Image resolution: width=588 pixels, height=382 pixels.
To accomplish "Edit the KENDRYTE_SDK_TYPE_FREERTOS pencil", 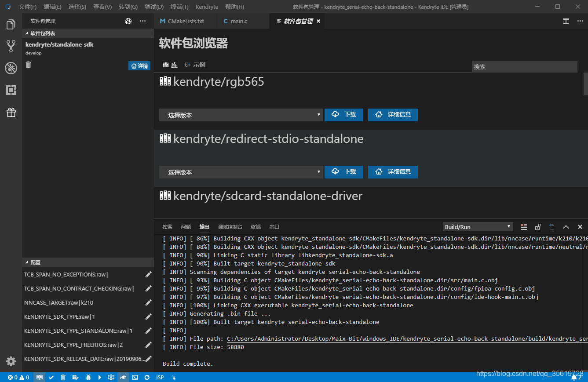I will pos(148,345).
